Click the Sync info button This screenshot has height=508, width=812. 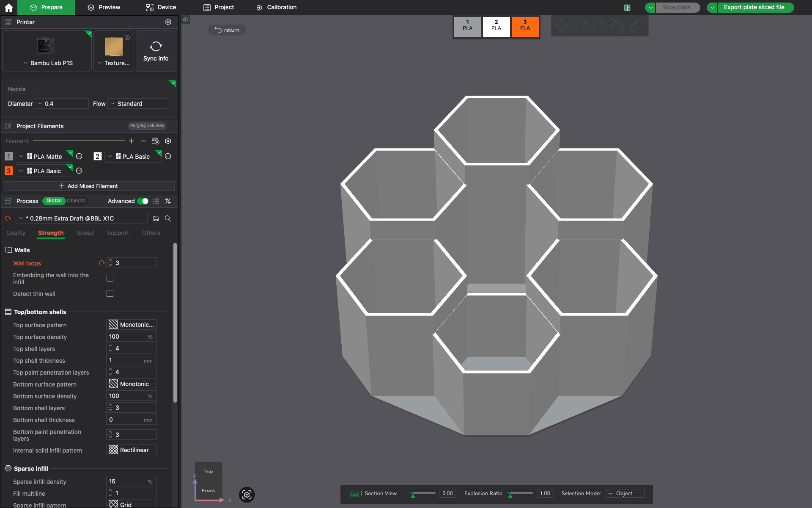coord(156,51)
